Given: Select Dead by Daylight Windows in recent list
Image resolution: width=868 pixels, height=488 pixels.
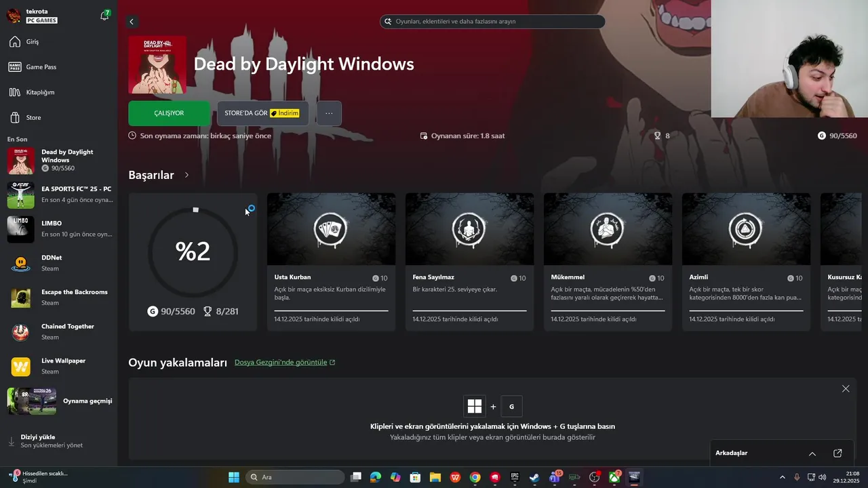Looking at the screenshot, I should click(59, 161).
